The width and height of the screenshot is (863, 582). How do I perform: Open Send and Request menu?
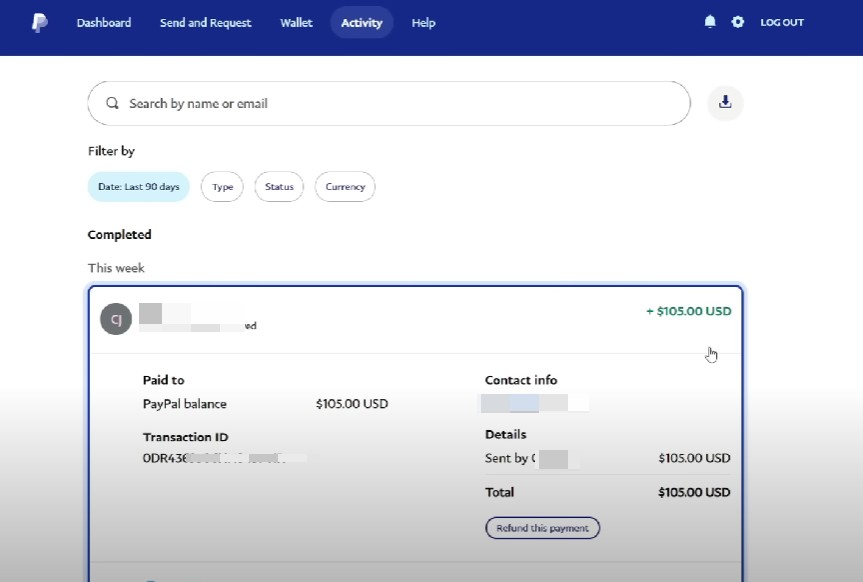click(x=205, y=23)
